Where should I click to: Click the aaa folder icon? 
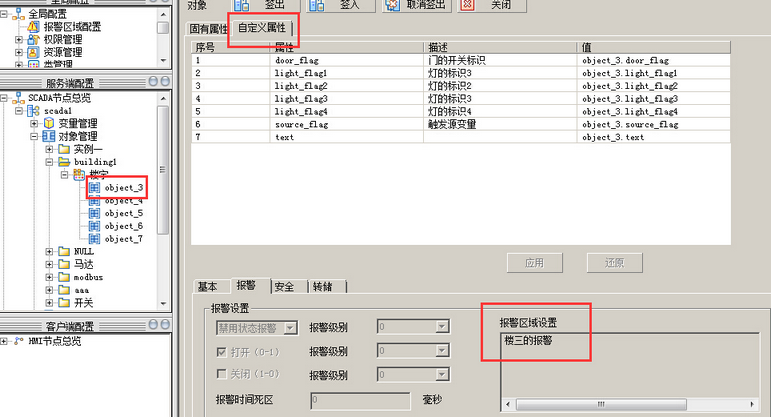tap(64, 290)
